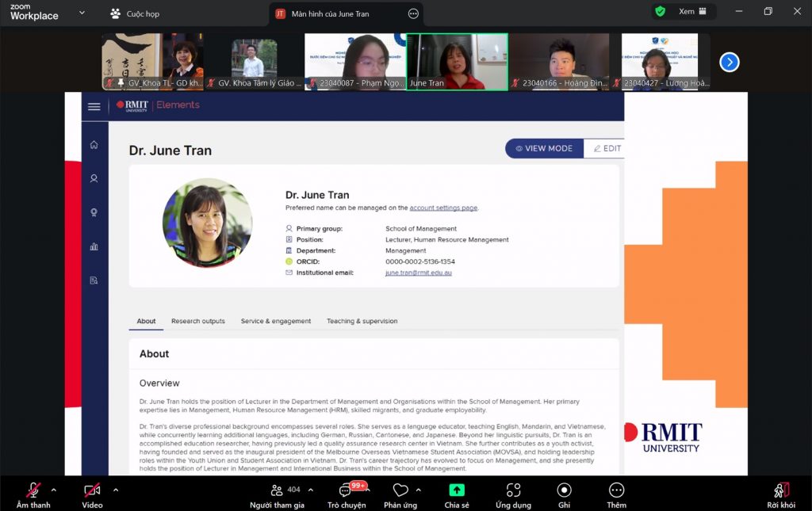Click the green security shield icon
The width and height of the screenshot is (812, 511).
660,12
